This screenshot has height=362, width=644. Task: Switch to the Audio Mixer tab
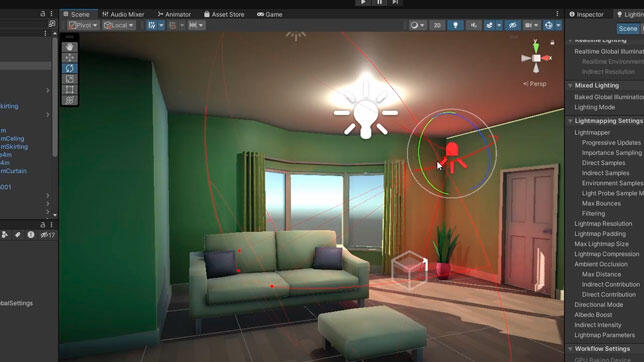[123, 14]
